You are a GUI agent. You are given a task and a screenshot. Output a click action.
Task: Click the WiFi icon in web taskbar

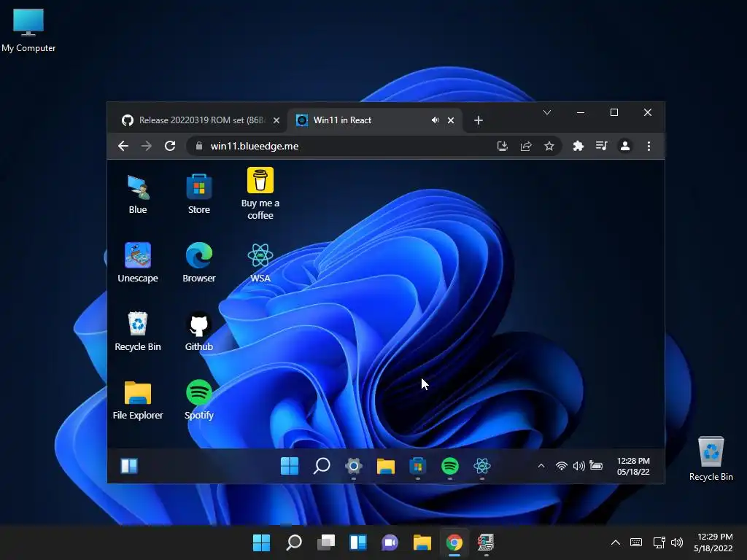562,466
